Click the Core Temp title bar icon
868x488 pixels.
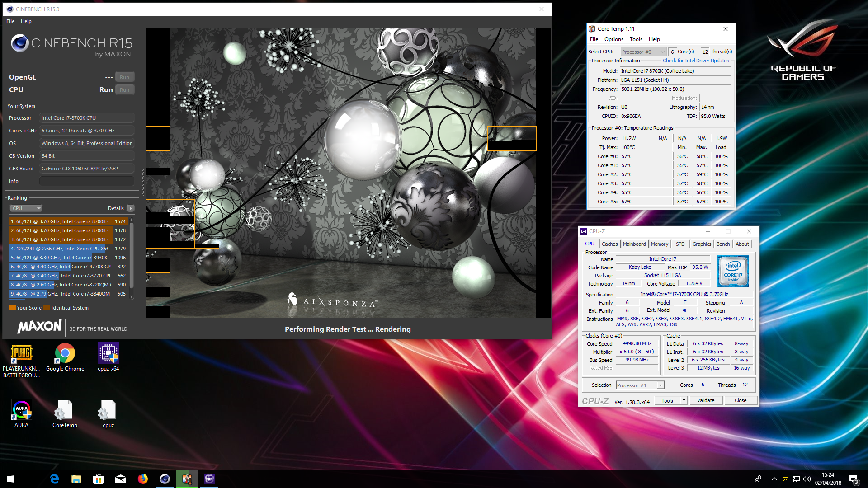pos(592,29)
